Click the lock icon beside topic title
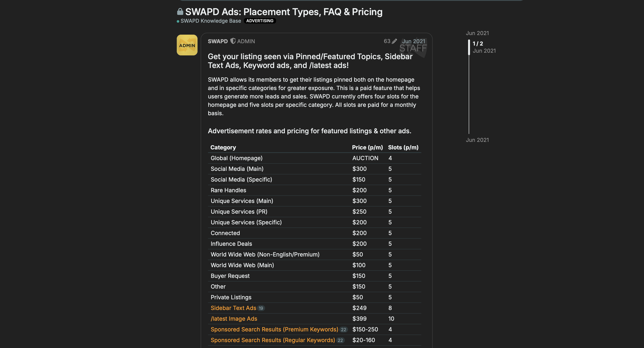Viewport: 644px width, 348px height. (x=180, y=12)
